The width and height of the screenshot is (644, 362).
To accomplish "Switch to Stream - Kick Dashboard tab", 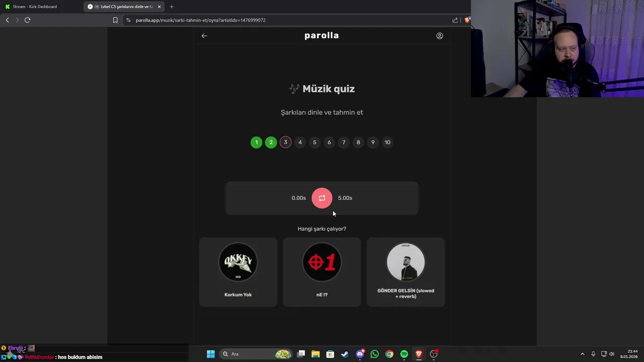I will pos(40,7).
